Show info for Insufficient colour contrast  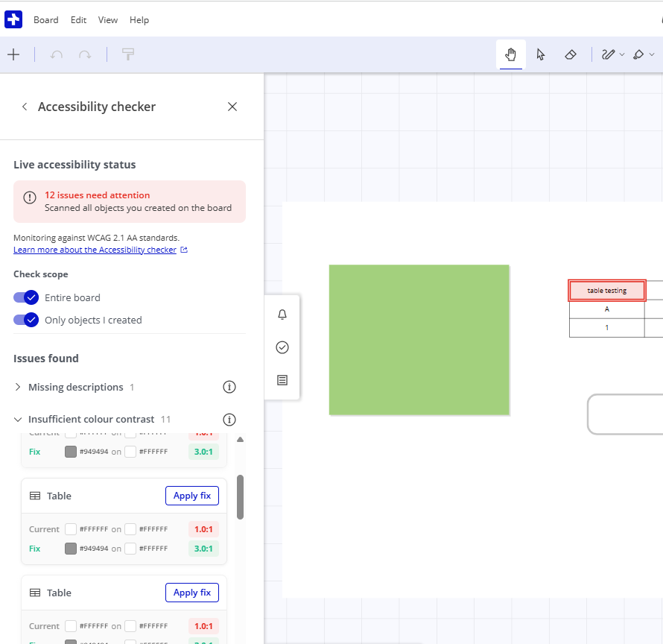point(229,420)
